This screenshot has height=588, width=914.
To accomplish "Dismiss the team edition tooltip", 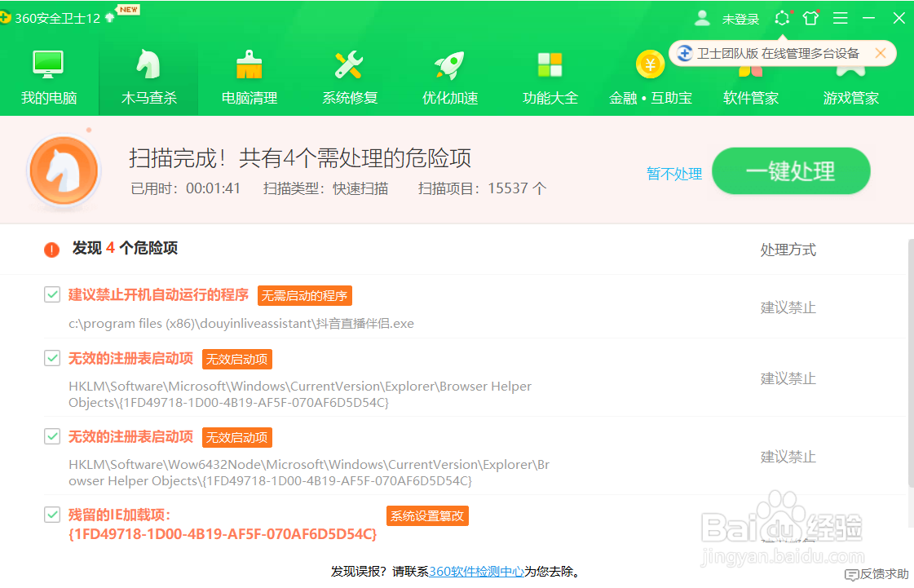I will click(x=881, y=53).
